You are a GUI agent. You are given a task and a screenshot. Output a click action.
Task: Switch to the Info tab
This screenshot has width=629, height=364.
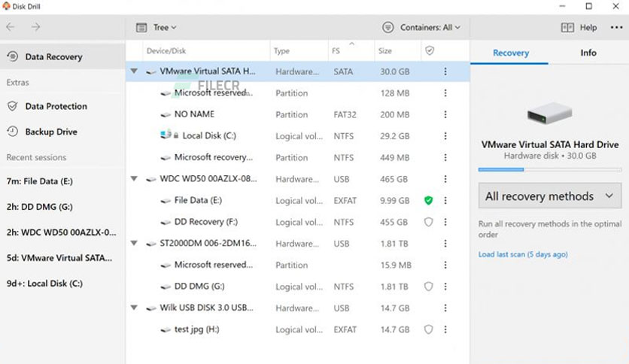coord(588,53)
